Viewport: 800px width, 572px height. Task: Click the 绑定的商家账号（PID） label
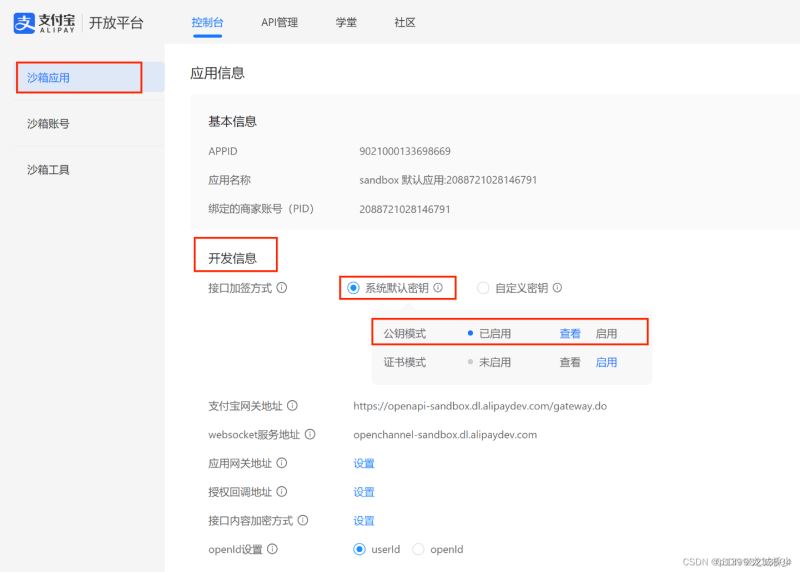click(x=261, y=209)
